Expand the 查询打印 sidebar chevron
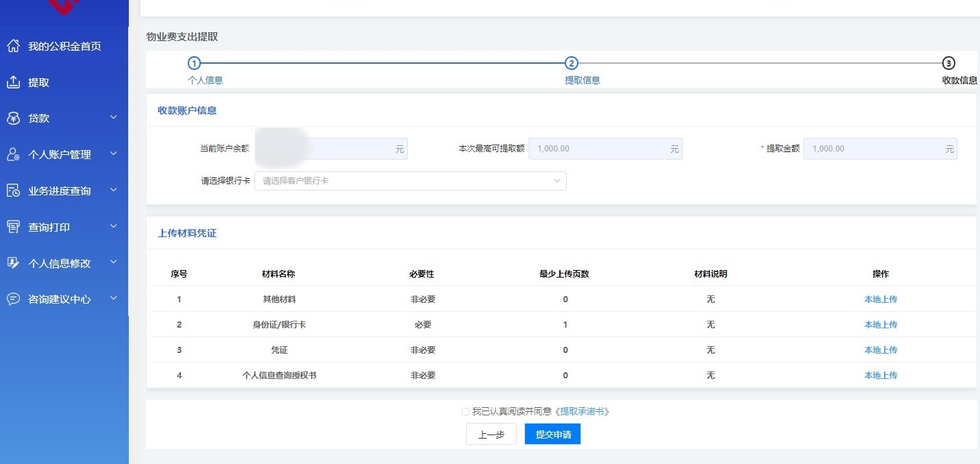 (x=114, y=226)
